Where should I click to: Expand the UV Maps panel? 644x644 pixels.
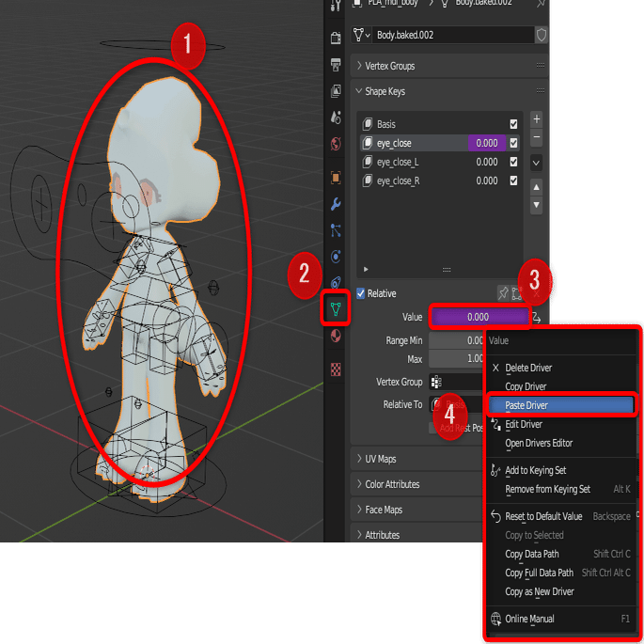coord(359,459)
